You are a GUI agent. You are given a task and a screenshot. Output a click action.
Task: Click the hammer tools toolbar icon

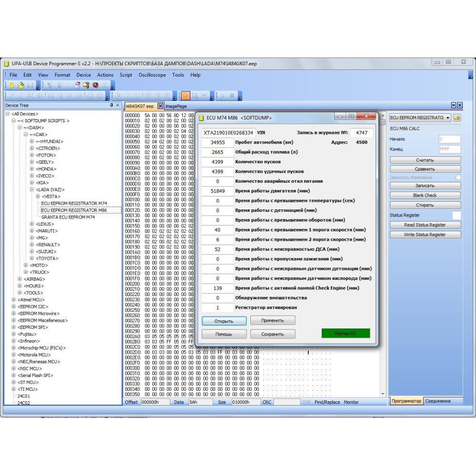point(86,85)
